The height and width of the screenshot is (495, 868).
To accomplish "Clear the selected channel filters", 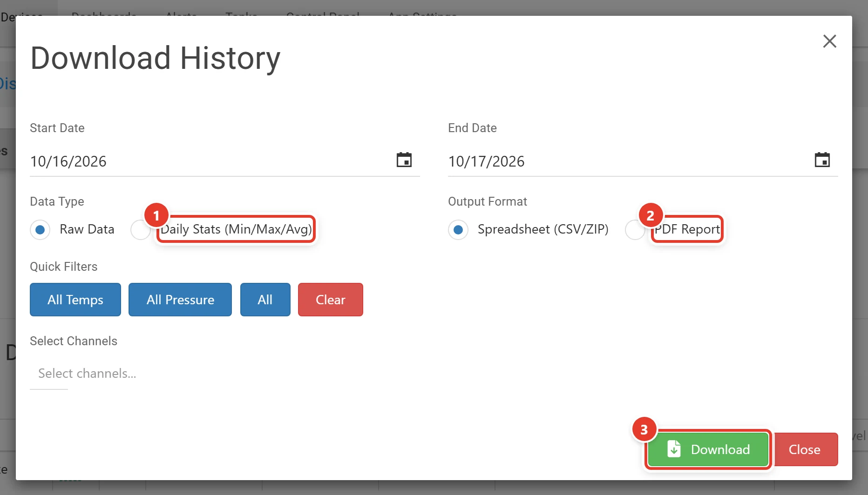I will [x=331, y=300].
